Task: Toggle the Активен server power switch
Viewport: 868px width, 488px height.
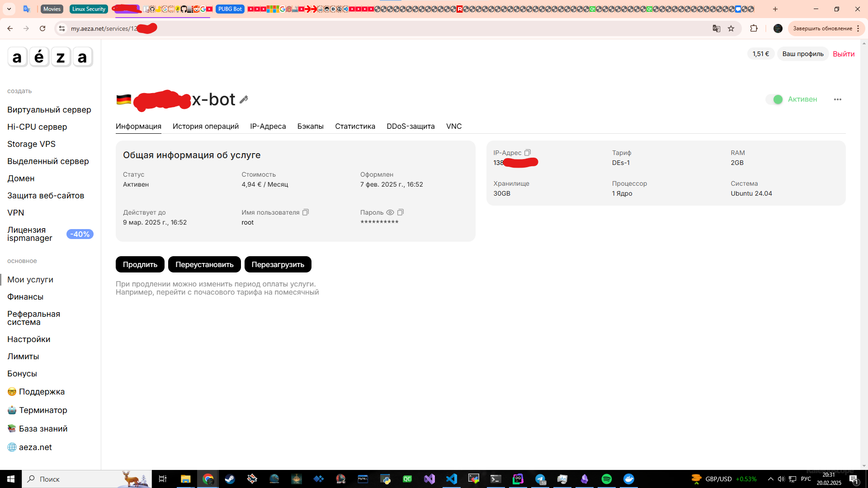Action: pos(774,99)
